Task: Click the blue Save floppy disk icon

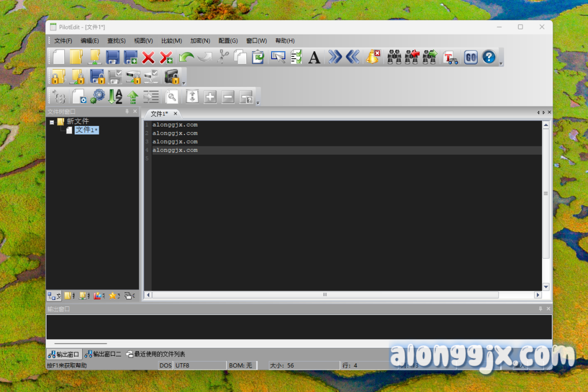Action: pos(113,57)
